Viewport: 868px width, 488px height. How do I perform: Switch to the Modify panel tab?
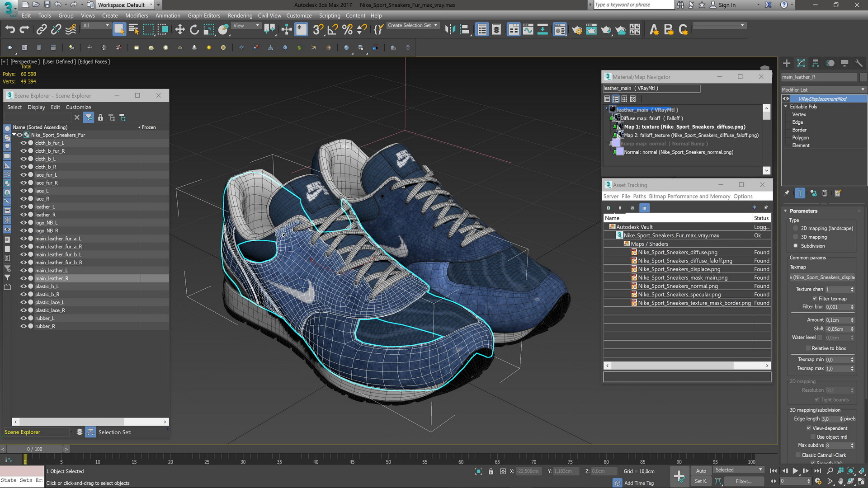[x=801, y=63]
